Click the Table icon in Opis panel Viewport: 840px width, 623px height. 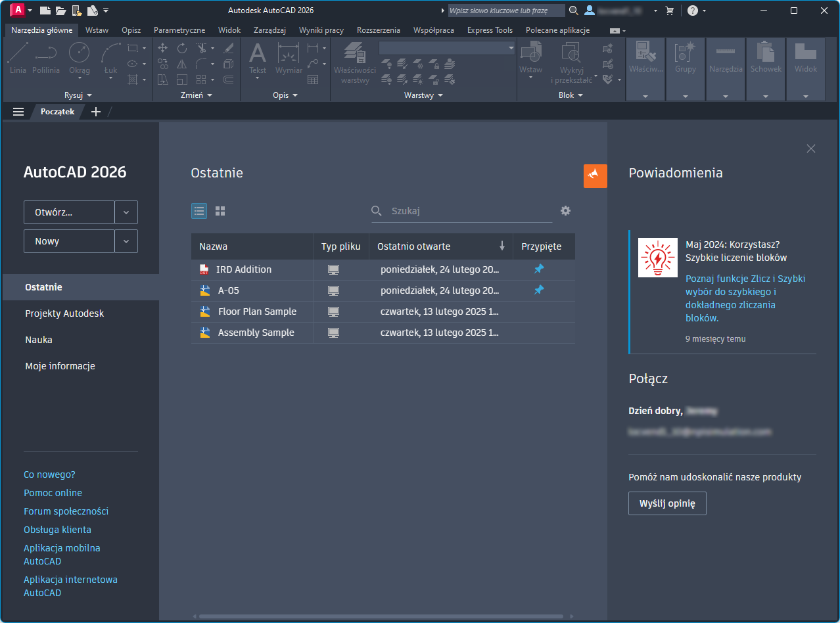(x=313, y=80)
